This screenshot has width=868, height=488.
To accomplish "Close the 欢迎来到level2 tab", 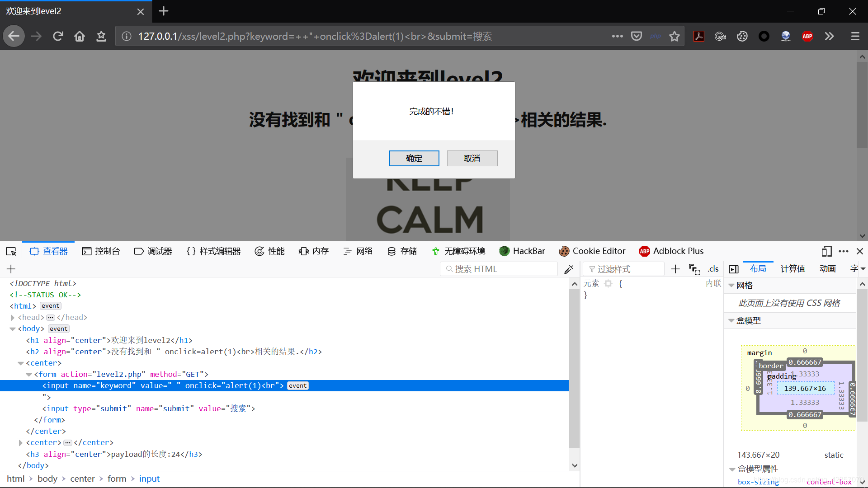I will click(x=141, y=11).
